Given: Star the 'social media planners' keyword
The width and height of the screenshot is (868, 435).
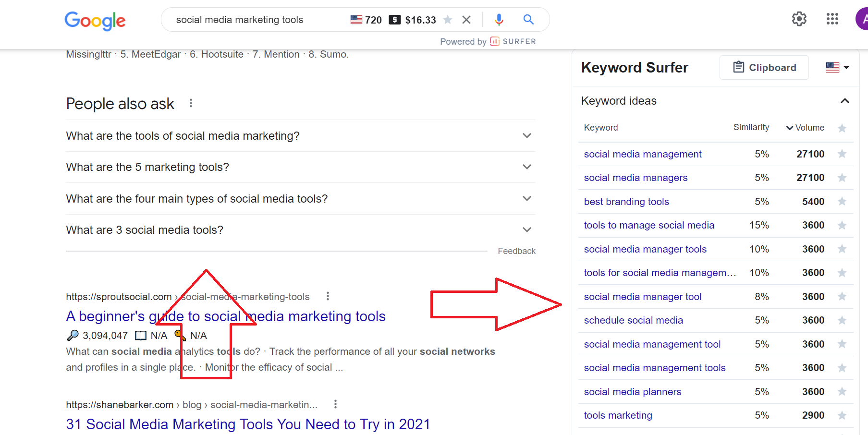Looking at the screenshot, I should 842,391.
